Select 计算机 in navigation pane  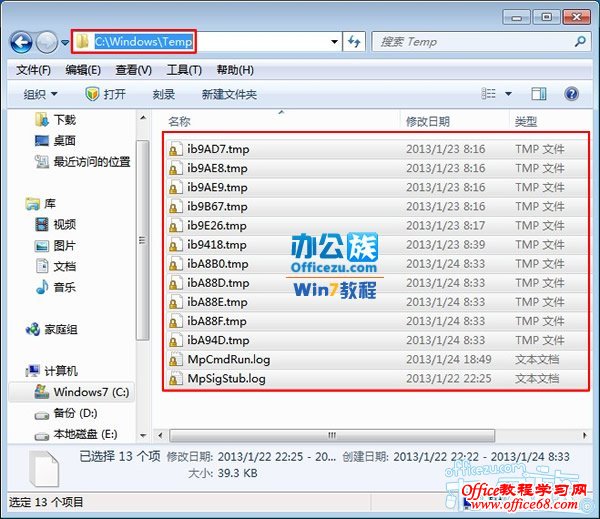click(x=52, y=370)
